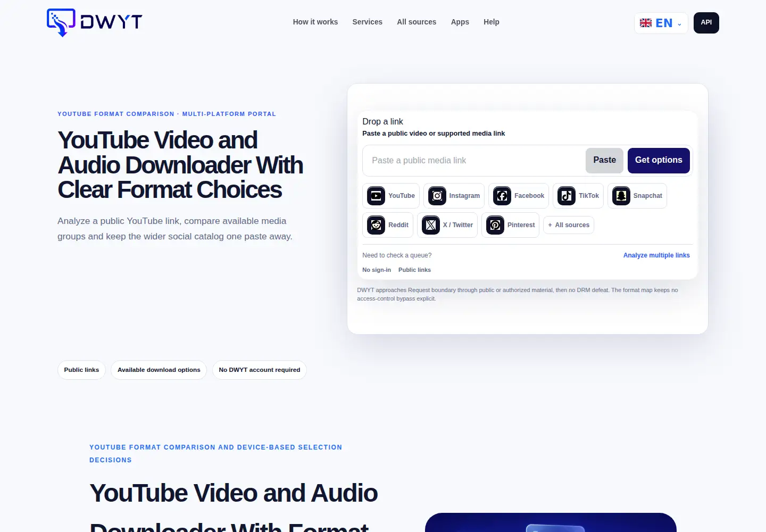
Task: Open the Analyze multiple links link
Action: pyautogui.click(x=656, y=255)
